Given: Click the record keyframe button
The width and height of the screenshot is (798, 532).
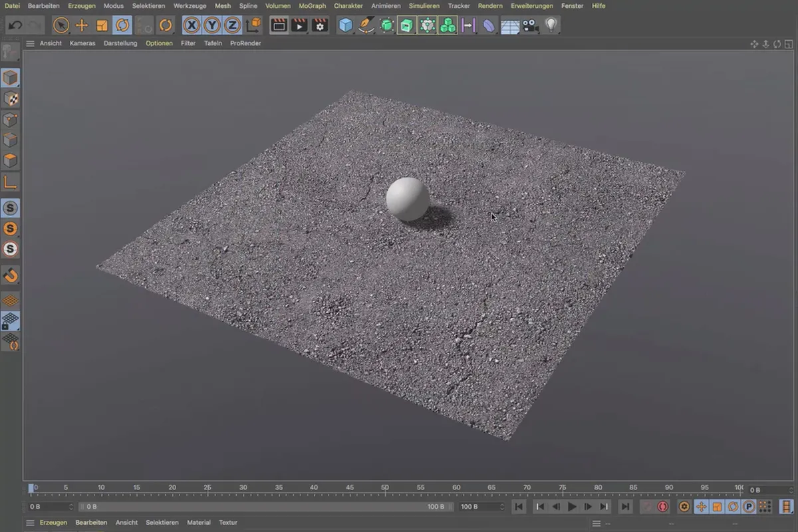Looking at the screenshot, I should click(663, 507).
